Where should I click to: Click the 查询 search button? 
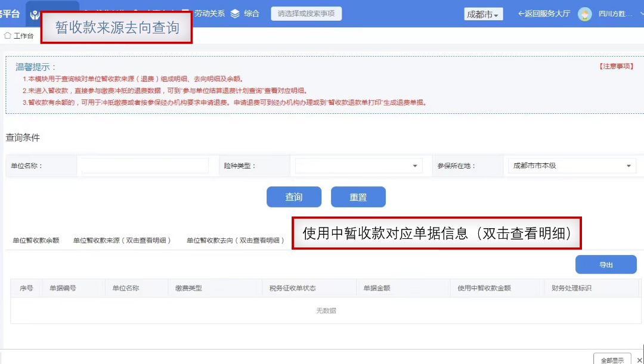pyautogui.click(x=294, y=197)
